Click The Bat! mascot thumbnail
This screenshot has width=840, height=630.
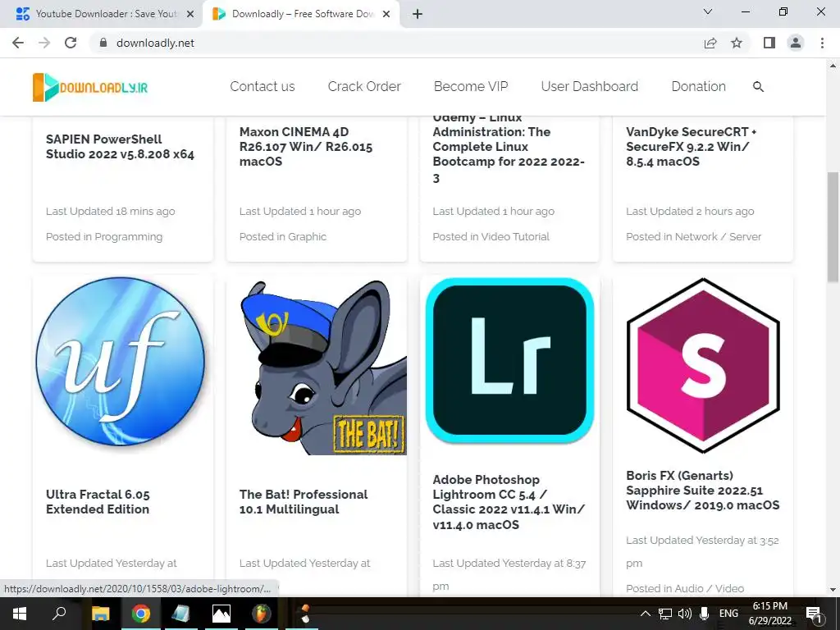pos(323,367)
